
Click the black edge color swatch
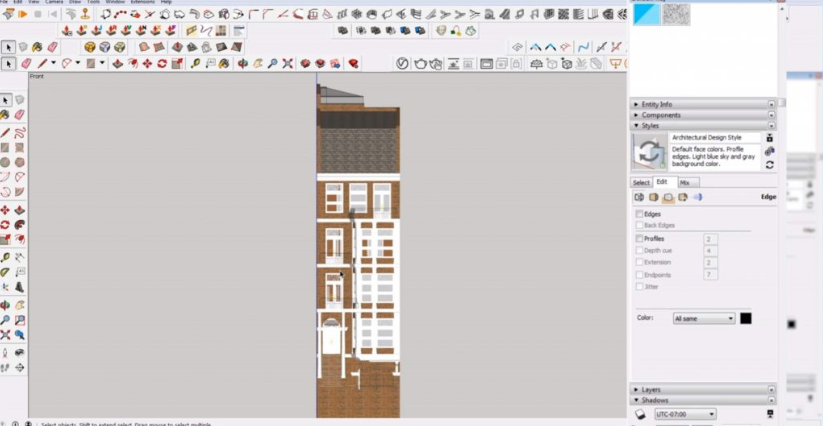[x=745, y=318]
